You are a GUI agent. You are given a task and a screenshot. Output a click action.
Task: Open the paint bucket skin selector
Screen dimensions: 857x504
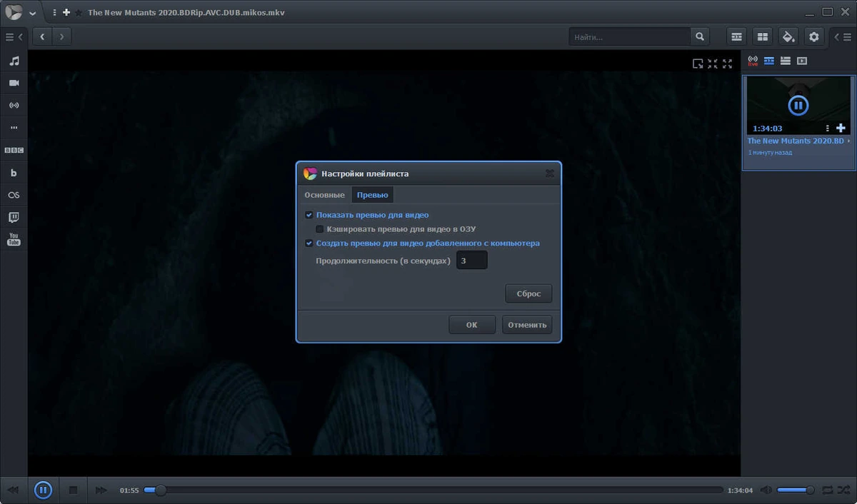click(788, 36)
